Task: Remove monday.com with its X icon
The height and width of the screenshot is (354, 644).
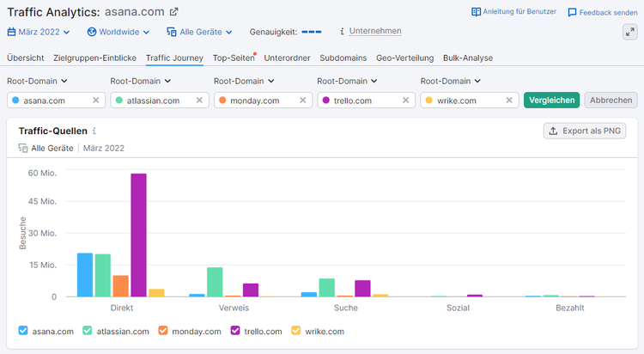Action: (x=303, y=101)
